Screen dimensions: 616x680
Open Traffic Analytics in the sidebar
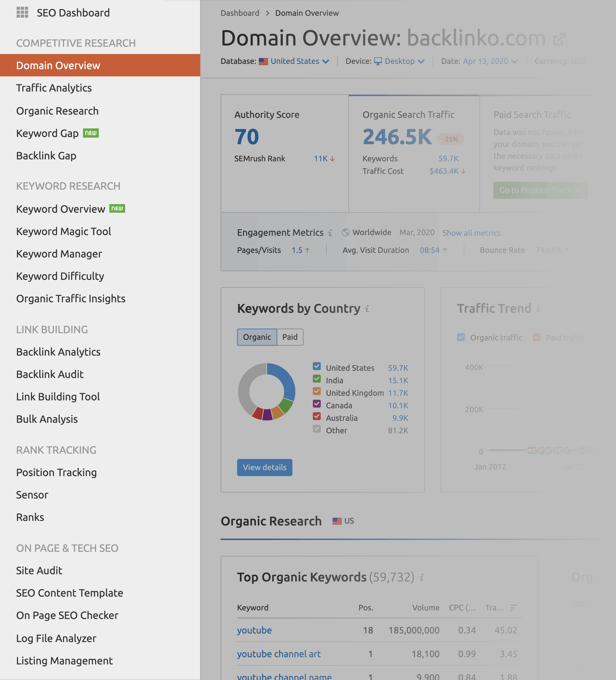(x=54, y=88)
